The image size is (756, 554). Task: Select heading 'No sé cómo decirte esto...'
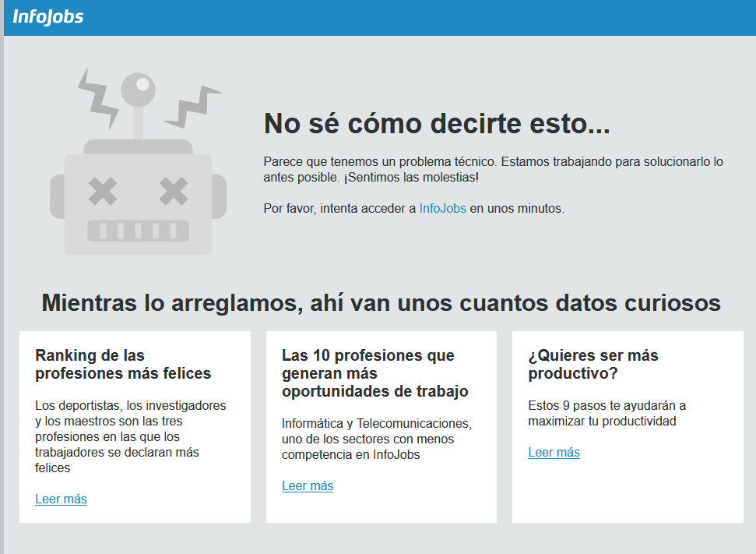point(437,124)
